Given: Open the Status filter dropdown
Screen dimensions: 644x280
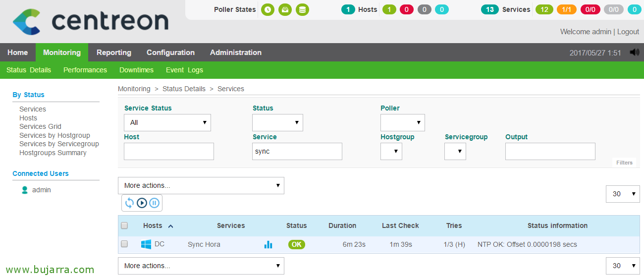Looking at the screenshot, I should point(277,122).
